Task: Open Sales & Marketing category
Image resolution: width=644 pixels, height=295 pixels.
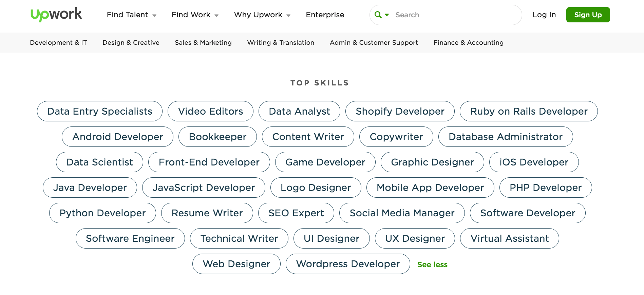Action: [x=203, y=43]
